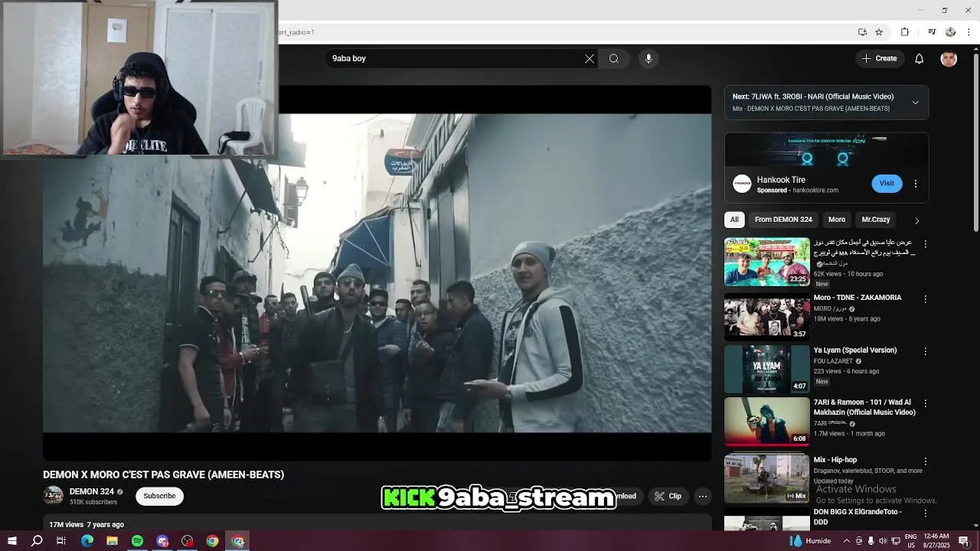Open Hankook Tire ad options menu
980x551 pixels.
(915, 184)
